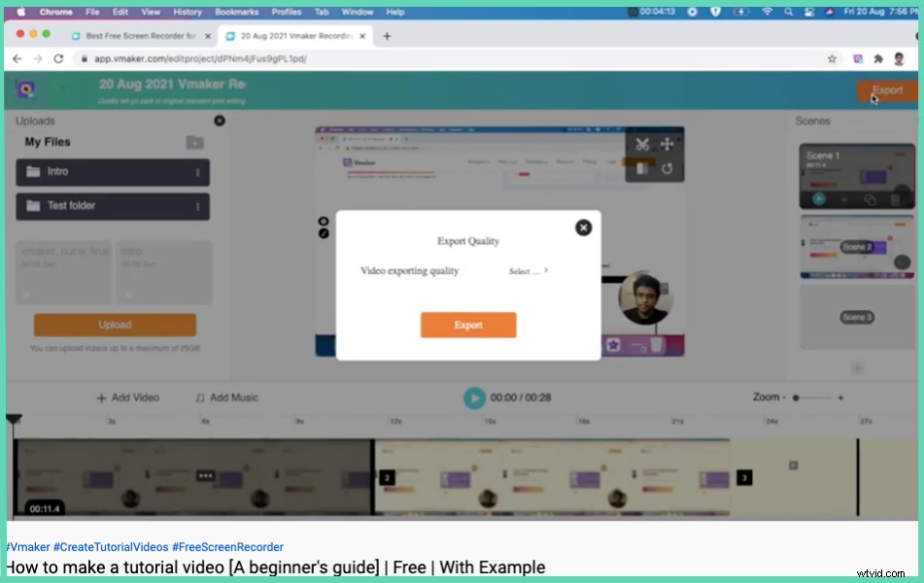924x583 pixels.
Task: Select the scissors trim tool in the preview
Action: click(x=642, y=144)
